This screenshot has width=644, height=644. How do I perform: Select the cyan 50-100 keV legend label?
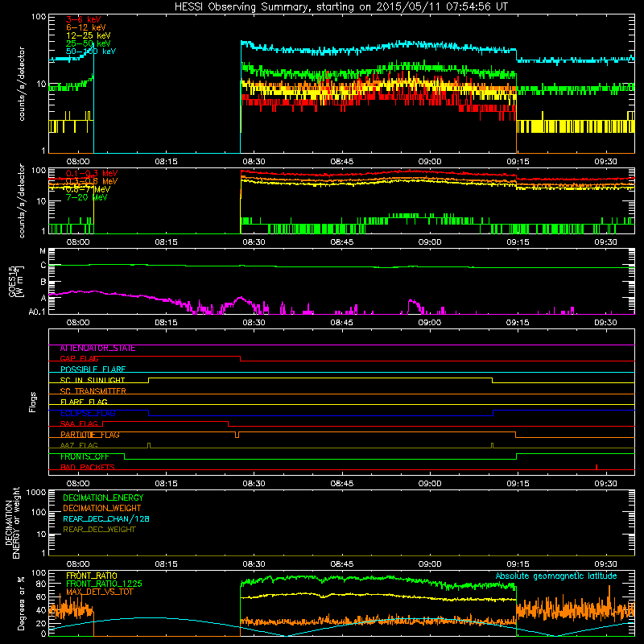[91, 52]
